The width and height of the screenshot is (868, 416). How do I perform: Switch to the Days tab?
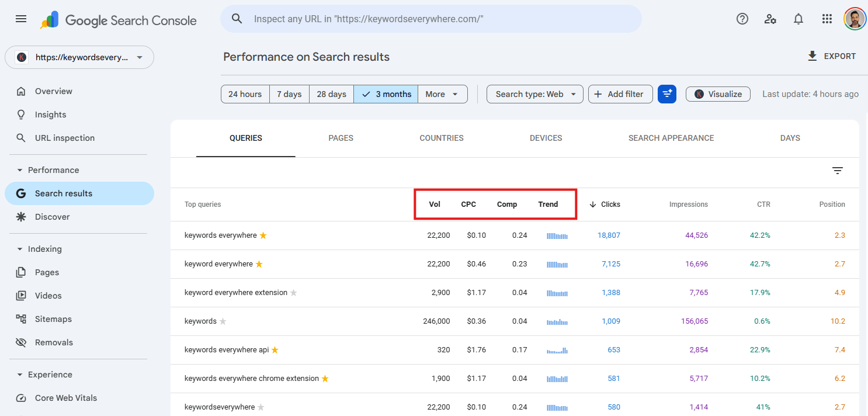click(x=790, y=138)
